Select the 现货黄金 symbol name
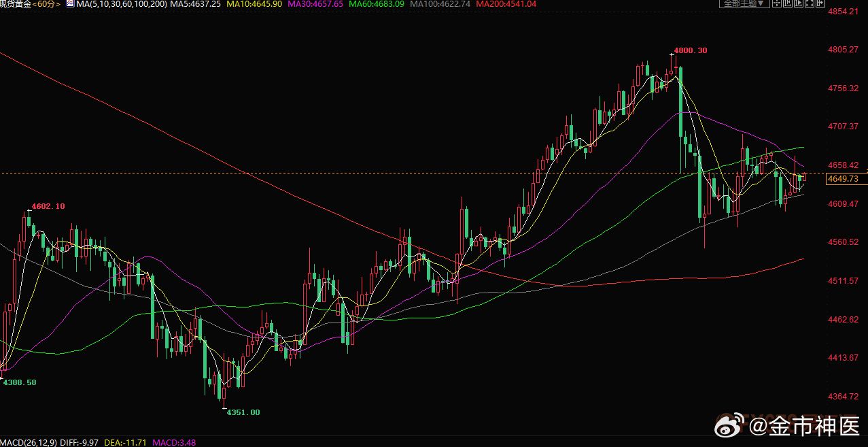868x447 pixels. [x=16, y=4]
